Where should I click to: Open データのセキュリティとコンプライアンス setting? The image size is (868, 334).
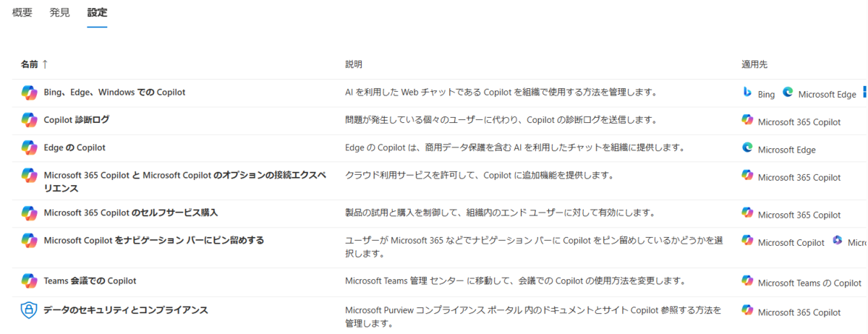pyautogui.click(x=126, y=310)
